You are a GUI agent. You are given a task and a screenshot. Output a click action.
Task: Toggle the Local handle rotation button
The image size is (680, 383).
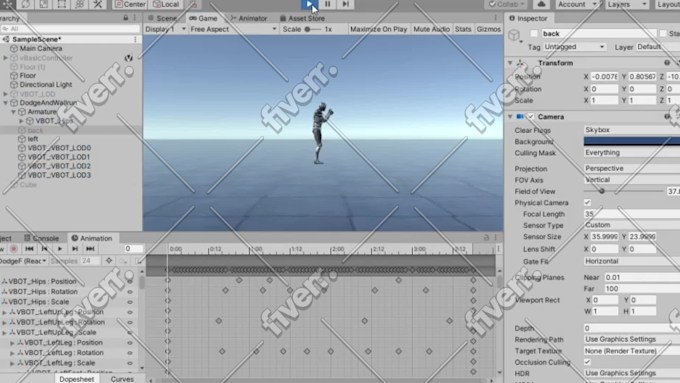click(166, 4)
